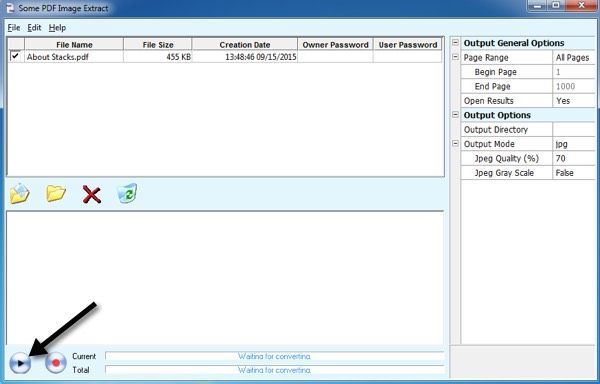Click the Output Directory value field

(574, 130)
